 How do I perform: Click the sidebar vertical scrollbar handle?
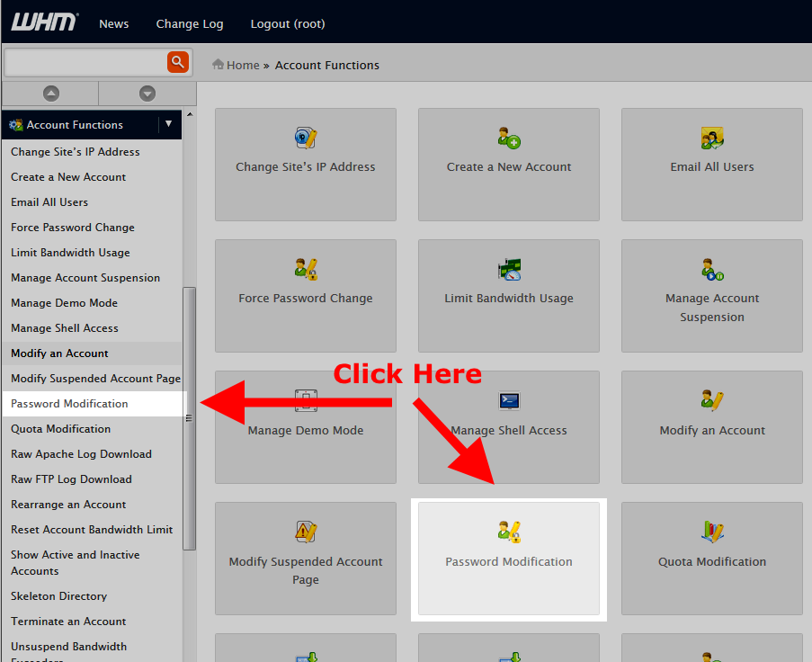coord(189,417)
